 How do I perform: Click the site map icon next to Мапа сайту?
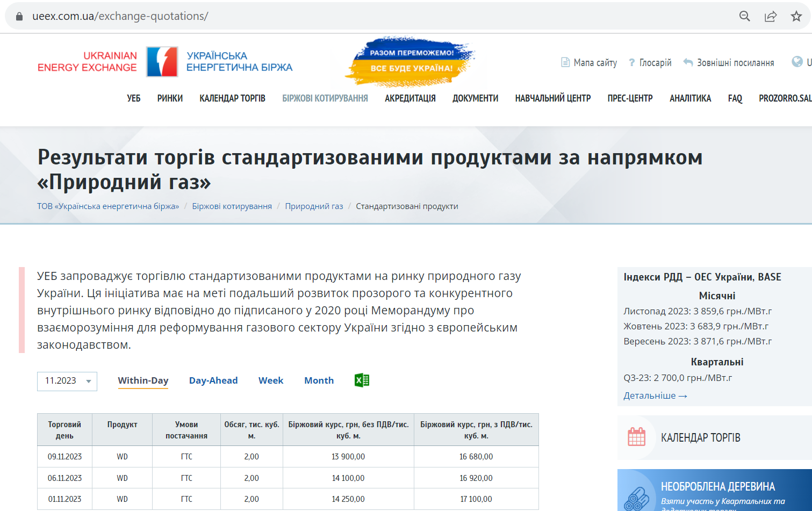(x=565, y=62)
